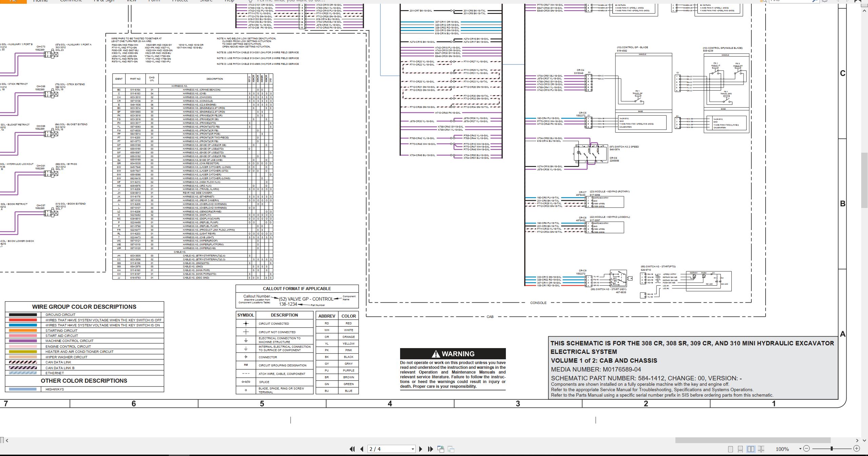Switch to continuous page view
868x456 pixels.
(x=741, y=449)
